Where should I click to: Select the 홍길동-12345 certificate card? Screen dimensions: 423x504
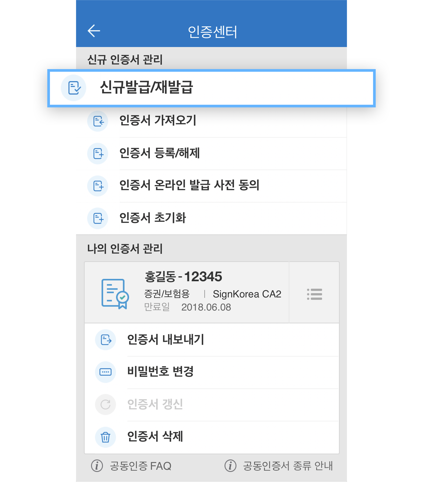tap(187, 292)
